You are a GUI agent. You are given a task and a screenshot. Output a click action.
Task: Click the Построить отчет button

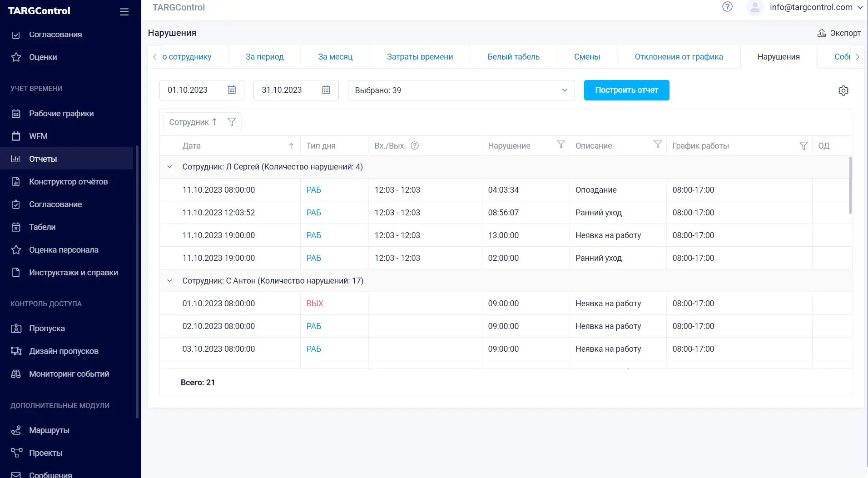point(627,90)
